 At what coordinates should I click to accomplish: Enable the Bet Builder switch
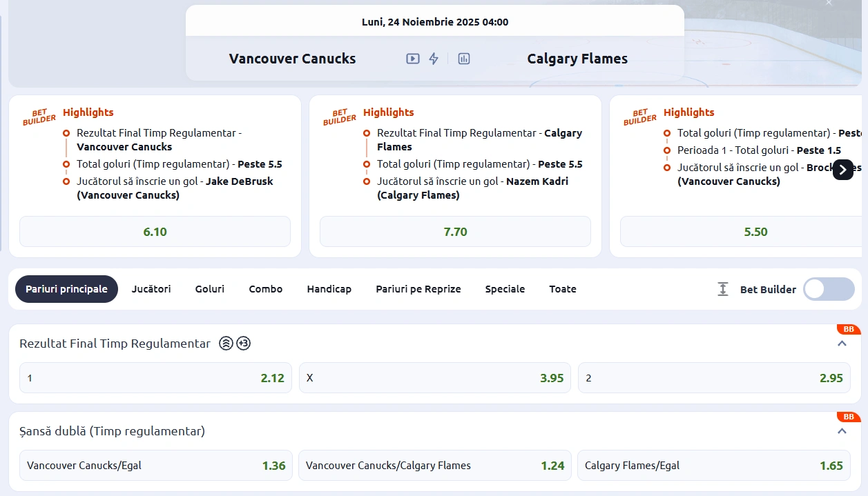828,289
